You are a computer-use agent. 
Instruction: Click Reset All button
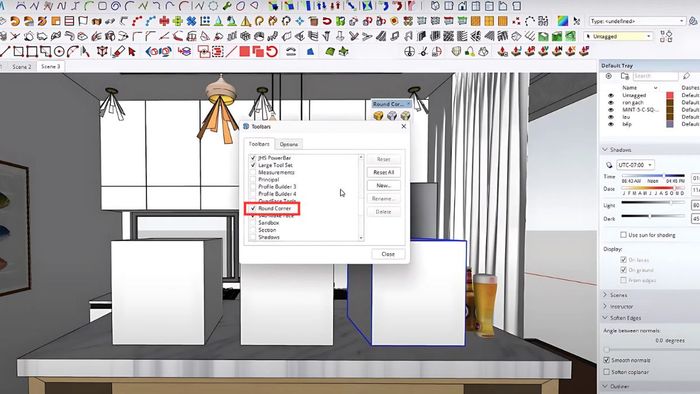coord(383,172)
